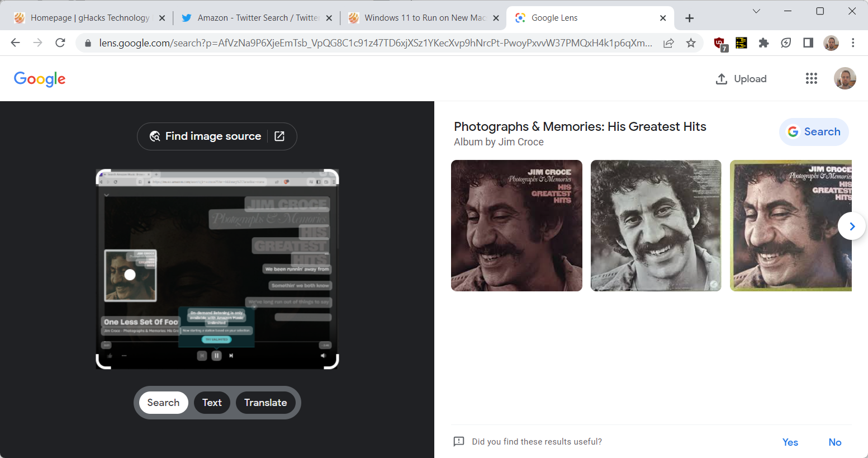The height and width of the screenshot is (458, 868).
Task: Open the black-and-white album cover result
Action: click(x=656, y=225)
